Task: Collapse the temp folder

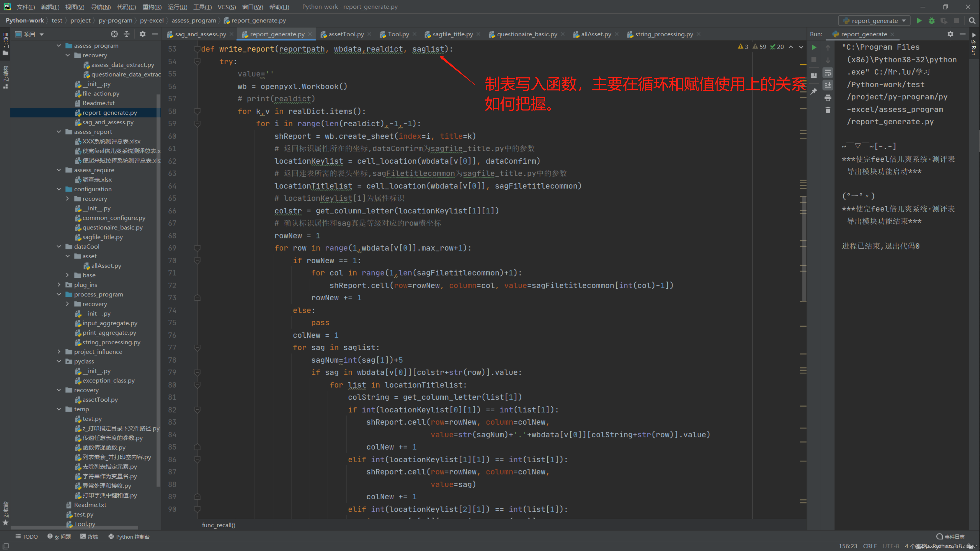Action: (x=59, y=409)
